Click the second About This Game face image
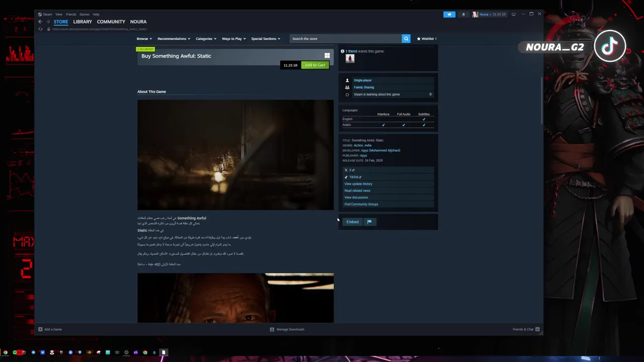 pyautogui.click(x=235, y=298)
